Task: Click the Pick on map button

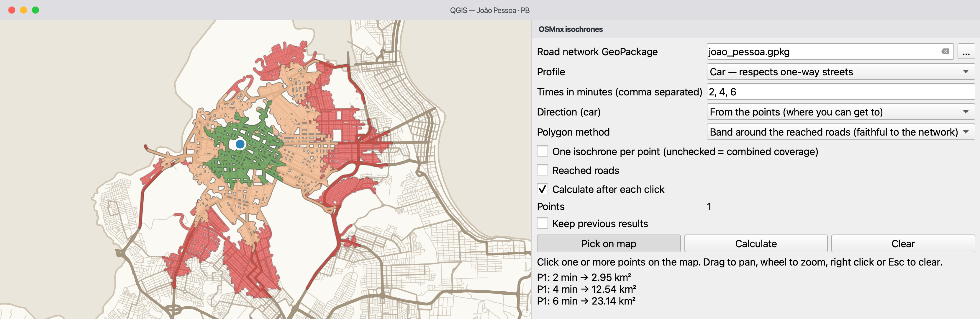Action: pyautogui.click(x=609, y=244)
